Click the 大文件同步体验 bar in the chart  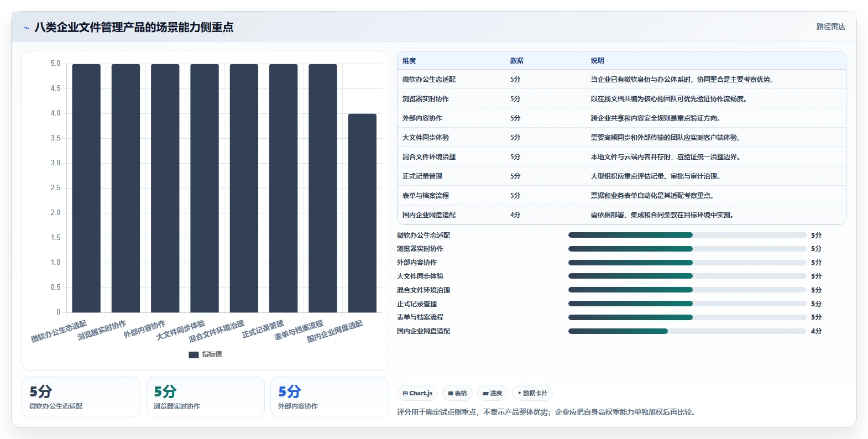(x=205, y=188)
